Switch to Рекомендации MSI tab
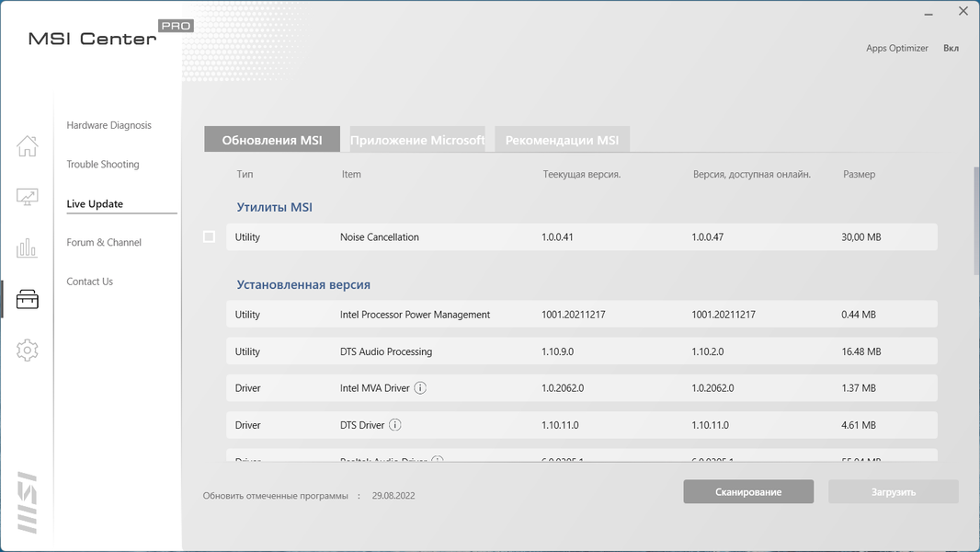 tap(562, 140)
